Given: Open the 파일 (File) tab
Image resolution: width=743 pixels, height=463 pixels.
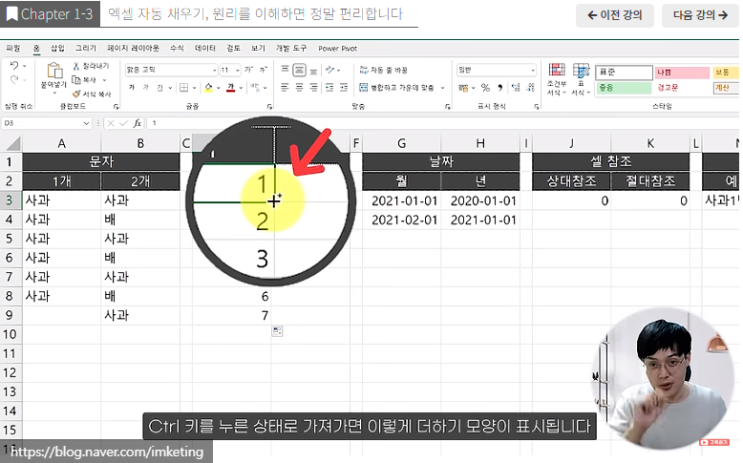Looking at the screenshot, I should pos(13,48).
